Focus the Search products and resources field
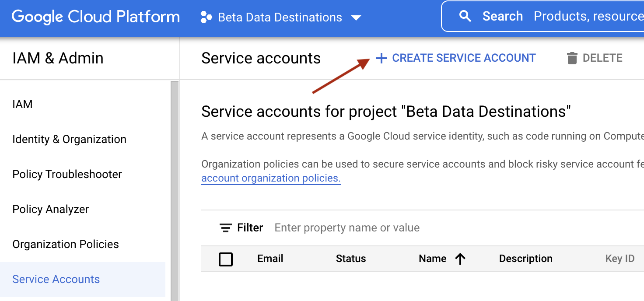This screenshot has height=301, width=644. tap(542, 16)
